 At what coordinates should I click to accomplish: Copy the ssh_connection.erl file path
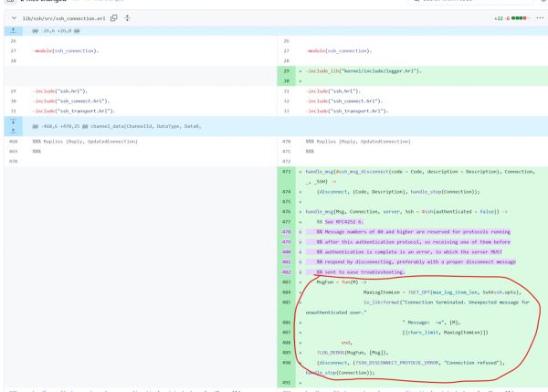[x=113, y=18]
